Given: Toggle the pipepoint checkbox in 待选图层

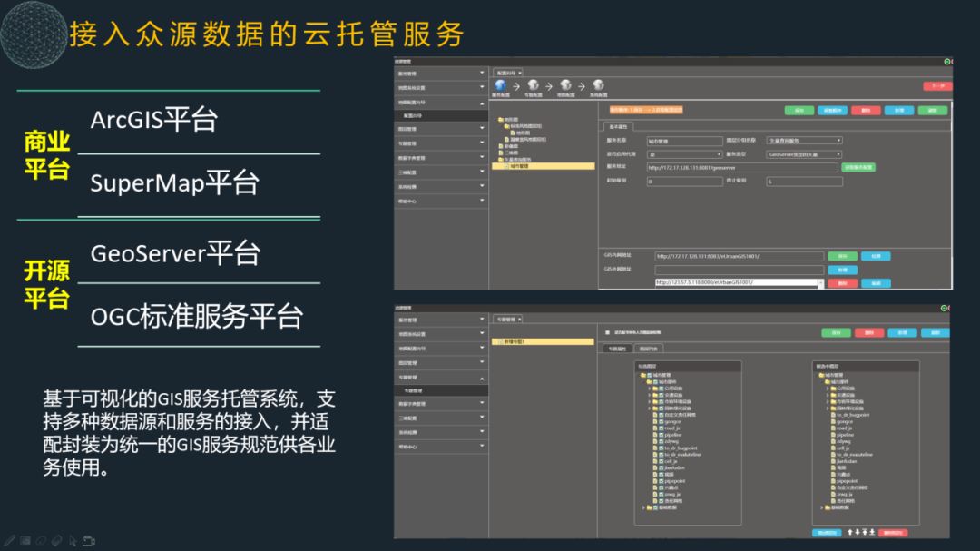Looking at the screenshot, I should point(661,481).
